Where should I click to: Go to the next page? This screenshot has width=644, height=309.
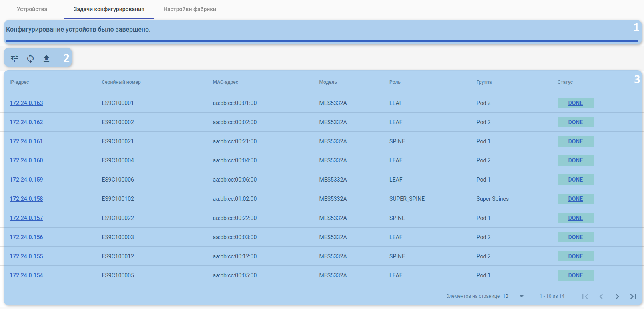[617, 296]
